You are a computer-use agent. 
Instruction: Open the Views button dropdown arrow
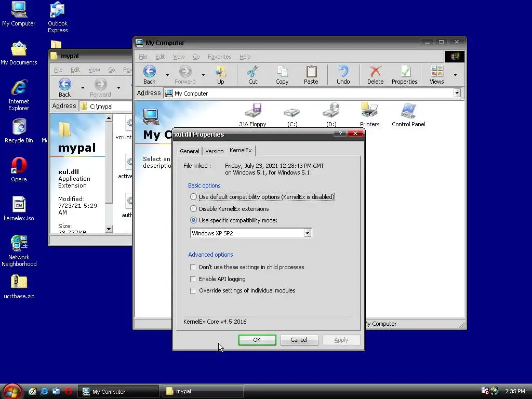pos(455,75)
